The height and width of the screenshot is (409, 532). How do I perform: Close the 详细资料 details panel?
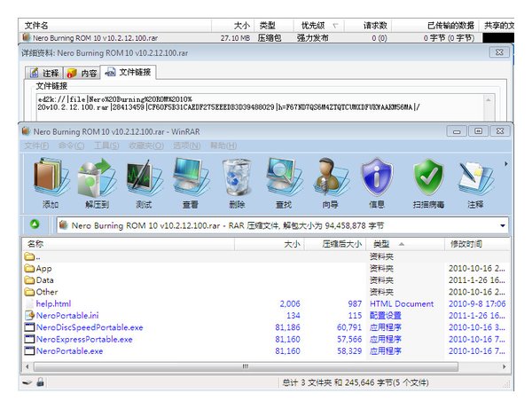(x=499, y=52)
